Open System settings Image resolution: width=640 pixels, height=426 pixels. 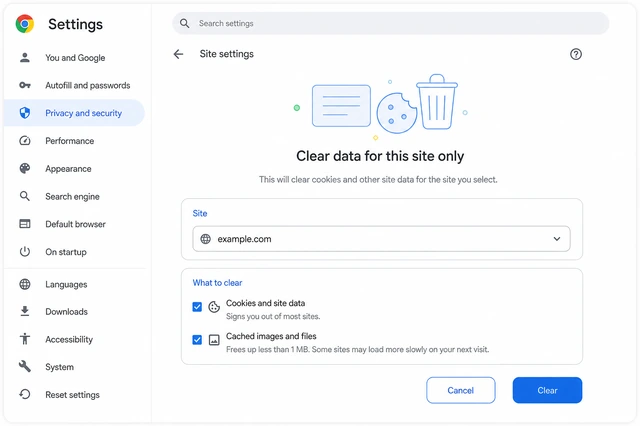click(x=75, y=367)
